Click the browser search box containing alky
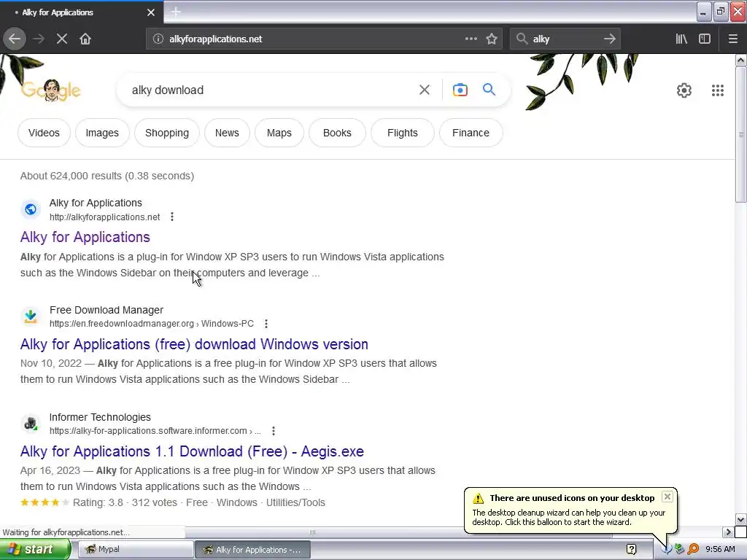The image size is (747, 560). click(x=565, y=39)
